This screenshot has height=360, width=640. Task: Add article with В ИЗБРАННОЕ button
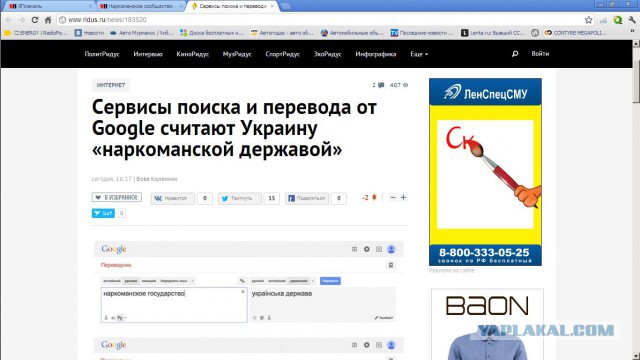[117, 198]
